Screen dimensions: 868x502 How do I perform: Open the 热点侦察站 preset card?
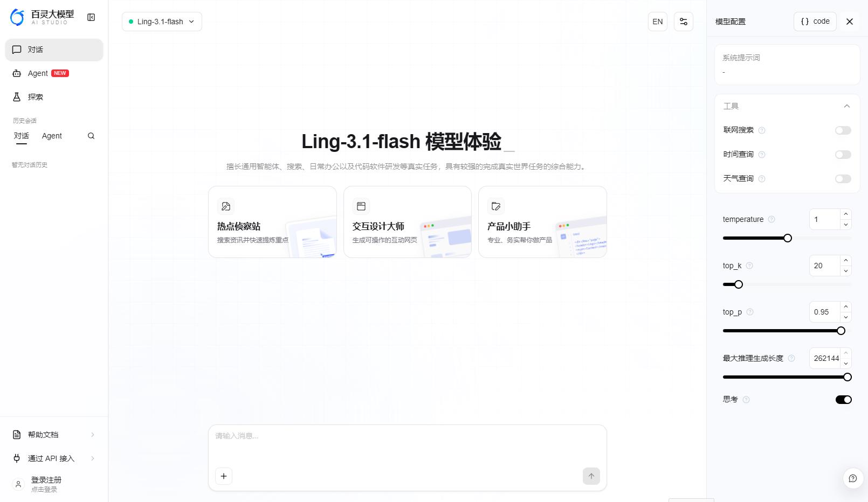[272, 222]
